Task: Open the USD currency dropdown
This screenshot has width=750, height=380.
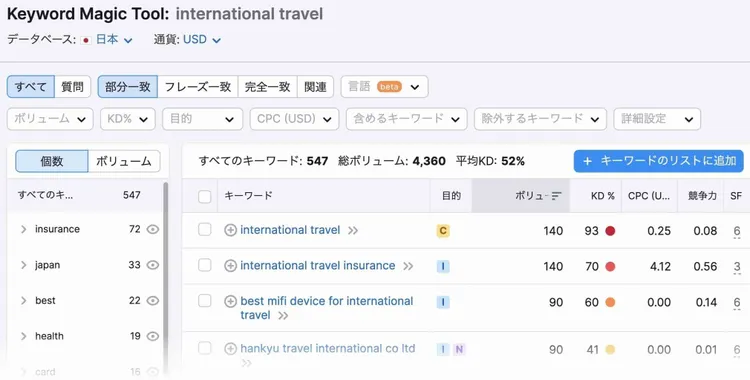Action: [x=202, y=40]
